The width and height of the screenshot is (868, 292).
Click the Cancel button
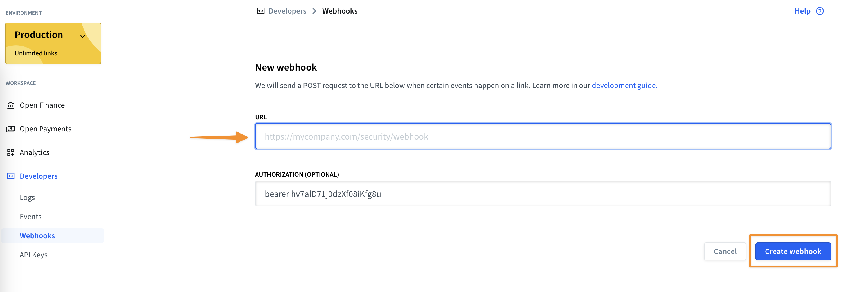coord(725,251)
